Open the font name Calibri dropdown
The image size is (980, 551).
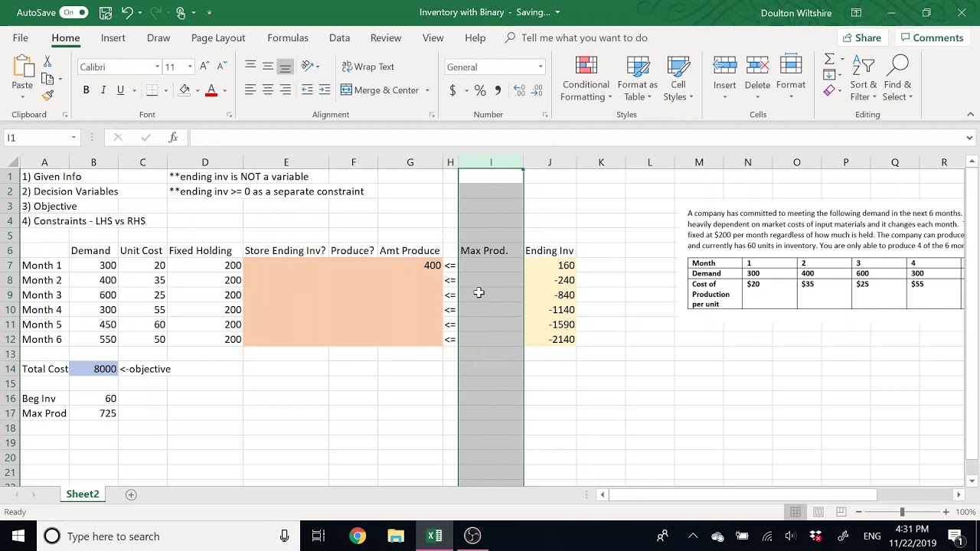click(x=157, y=67)
